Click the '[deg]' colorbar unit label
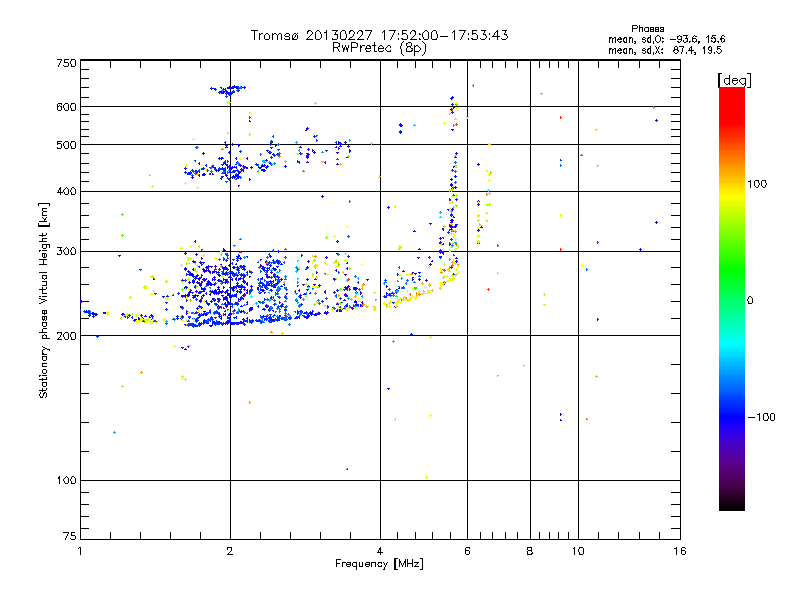 point(734,80)
